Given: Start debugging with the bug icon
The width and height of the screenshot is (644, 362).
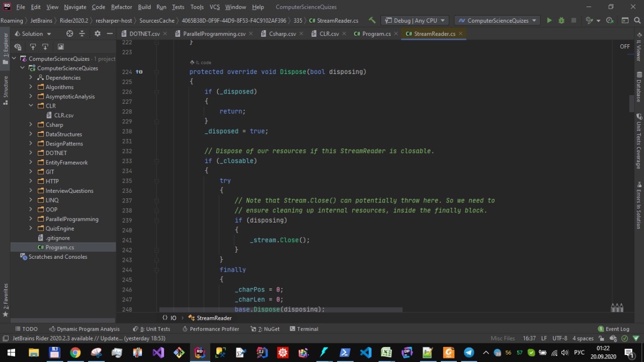Looking at the screenshot, I should coord(561,21).
